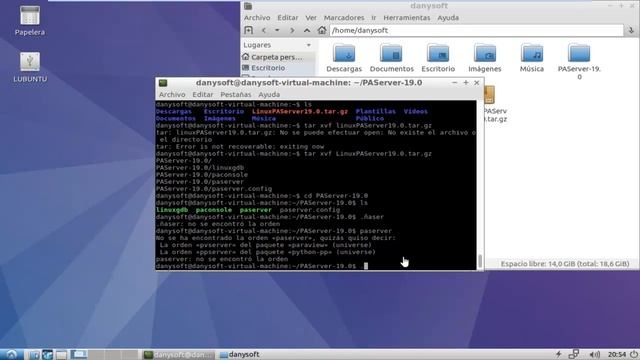Select the Documentos folder
The image size is (640, 360).
[391, 58]
